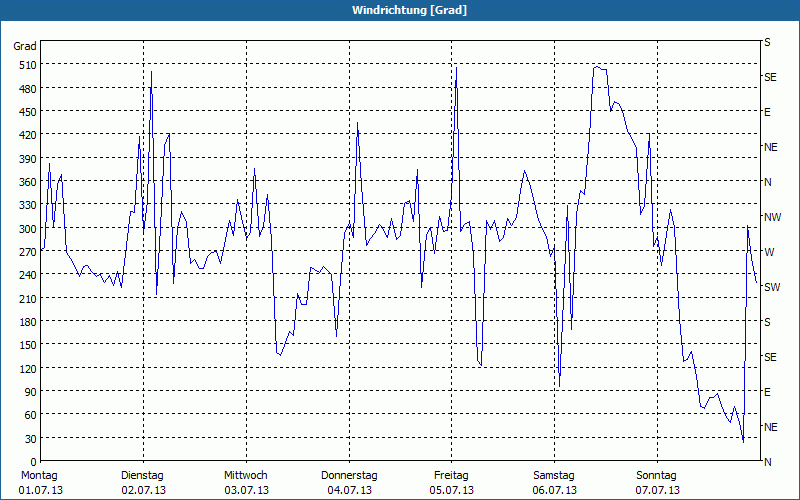This screenshot has width=800, height=500.
Task: Select the Sonntag day label
Action: tap(656, 476)
